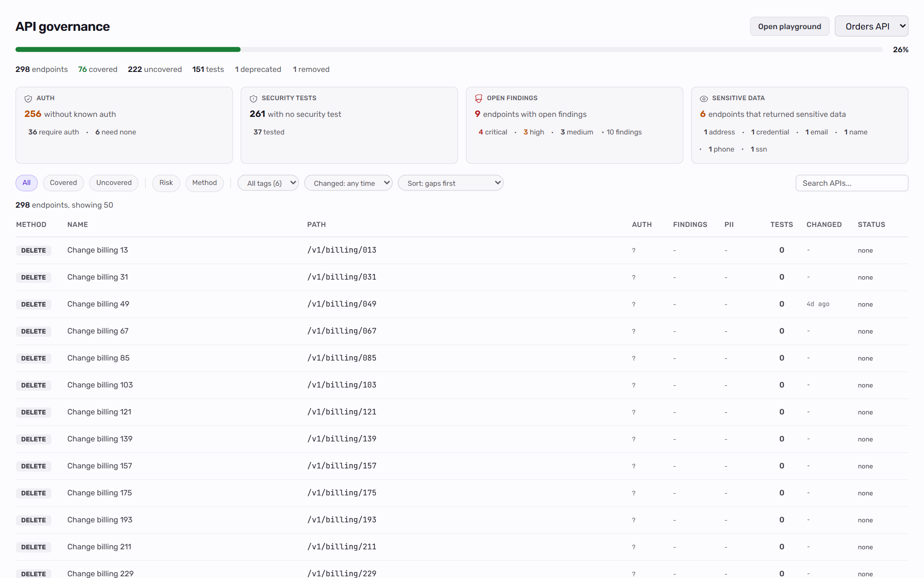This screenshot has height=578, width=924.
Task: Toggle the Uncovered filter
Action: (114, 183)
